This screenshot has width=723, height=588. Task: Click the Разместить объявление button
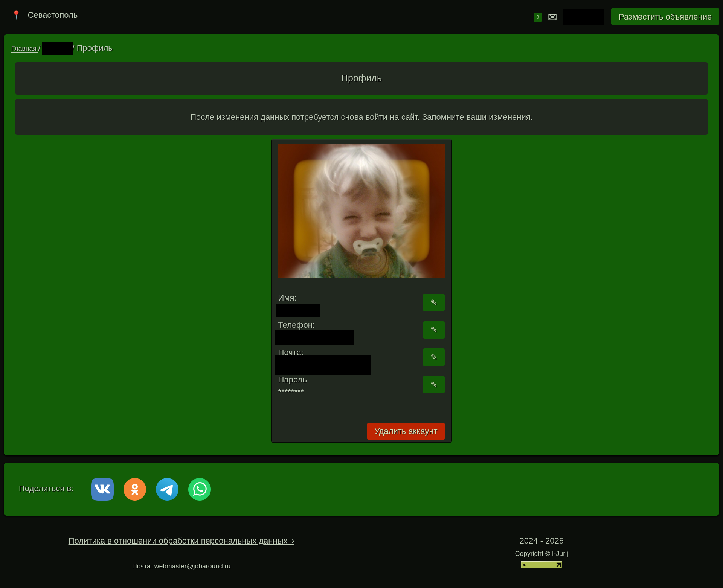click(665, 17)
